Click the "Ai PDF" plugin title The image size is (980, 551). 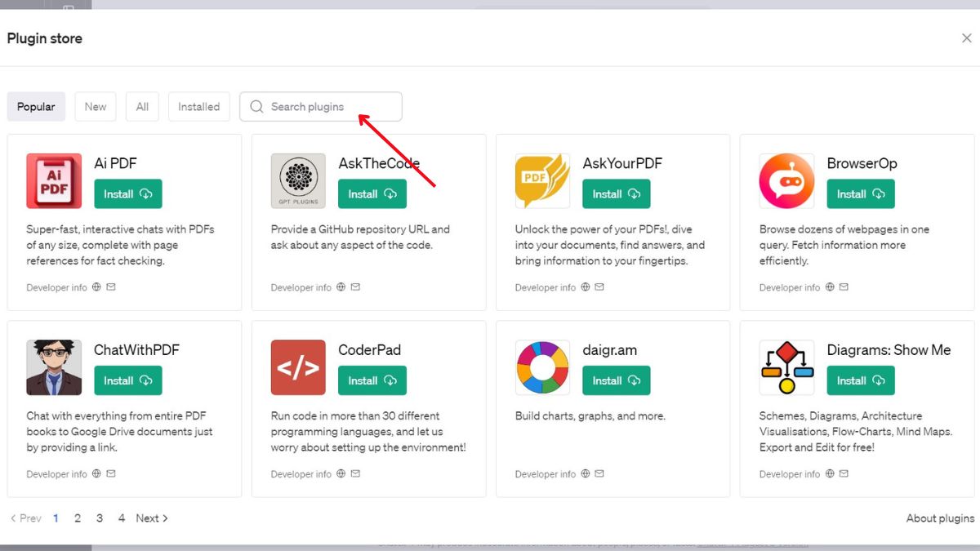tap(115, 163)
